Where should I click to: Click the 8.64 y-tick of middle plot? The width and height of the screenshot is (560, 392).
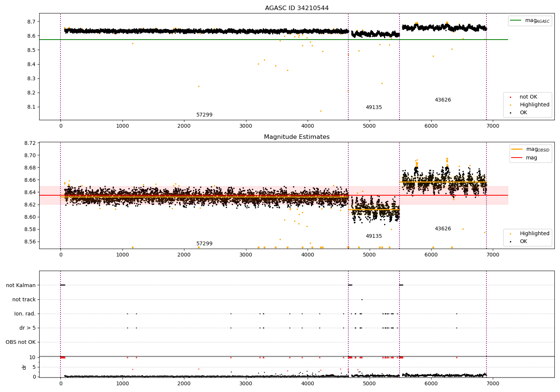click(x=29, y=193)
